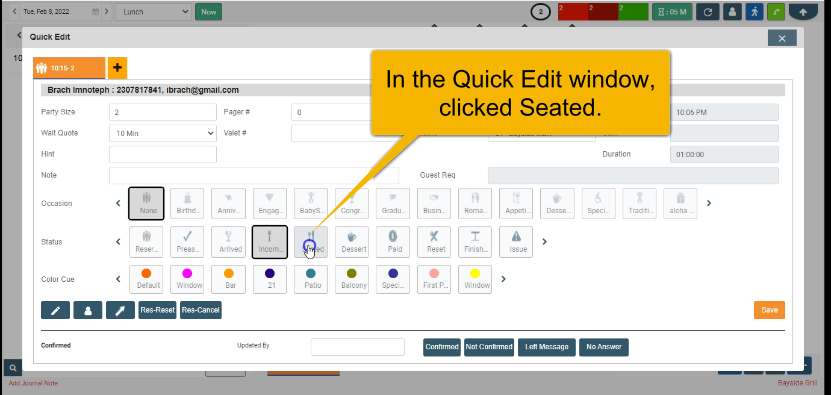Mark reservation as Confirmed
This screenshot has width=831, height=395.
point(442,347)
